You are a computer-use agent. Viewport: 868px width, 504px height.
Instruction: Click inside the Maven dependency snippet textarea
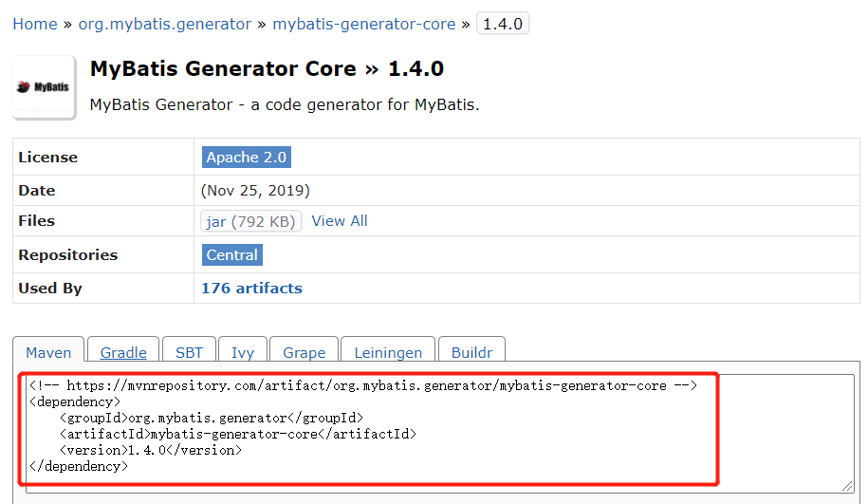(x=439, y=433)
